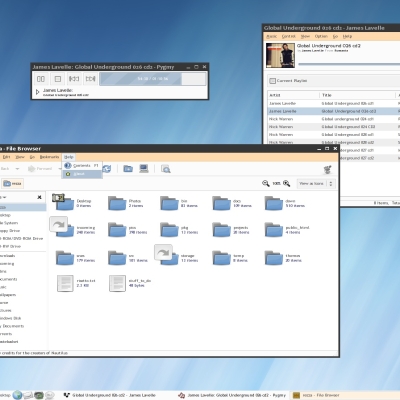Skip to next track in Pygmy
This screenshot has width=400, height=400.
(90, 79)
